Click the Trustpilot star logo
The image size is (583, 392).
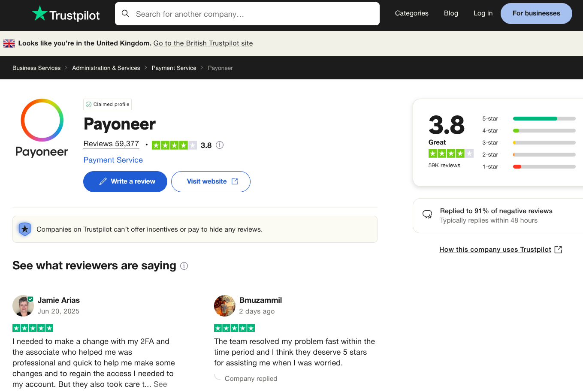[x=39, y=13]
